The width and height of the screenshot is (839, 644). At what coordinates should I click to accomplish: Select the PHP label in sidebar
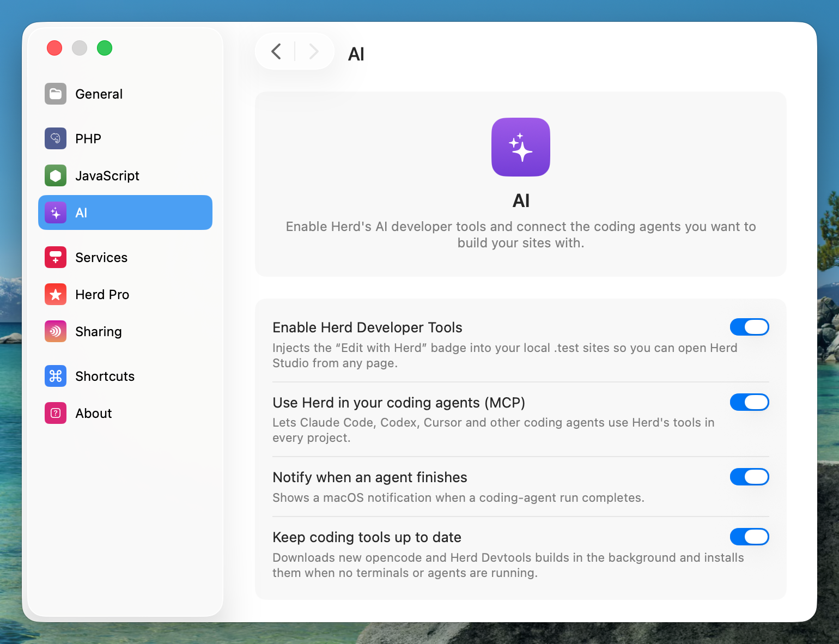pos(88,139)
